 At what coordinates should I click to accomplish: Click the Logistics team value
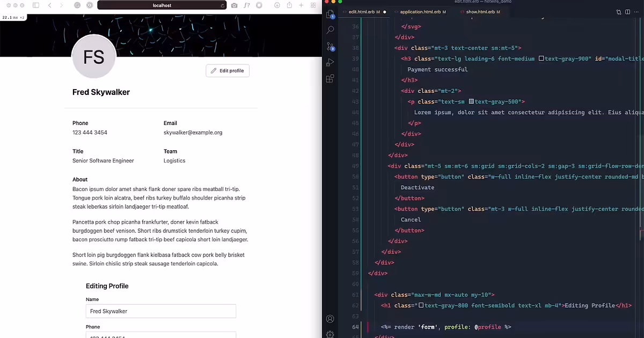(174, 161)
